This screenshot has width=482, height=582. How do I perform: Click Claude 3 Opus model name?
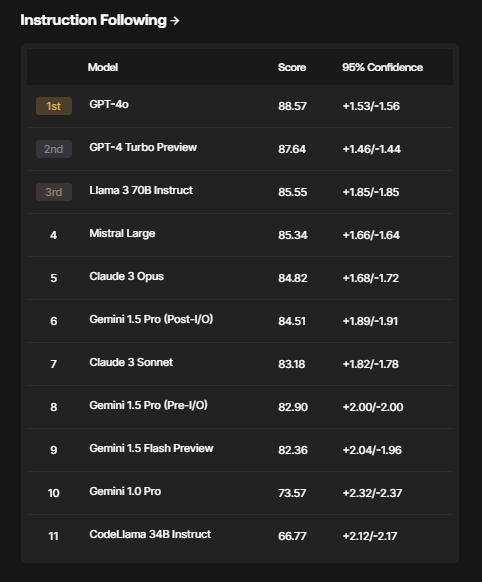point(127,277)
